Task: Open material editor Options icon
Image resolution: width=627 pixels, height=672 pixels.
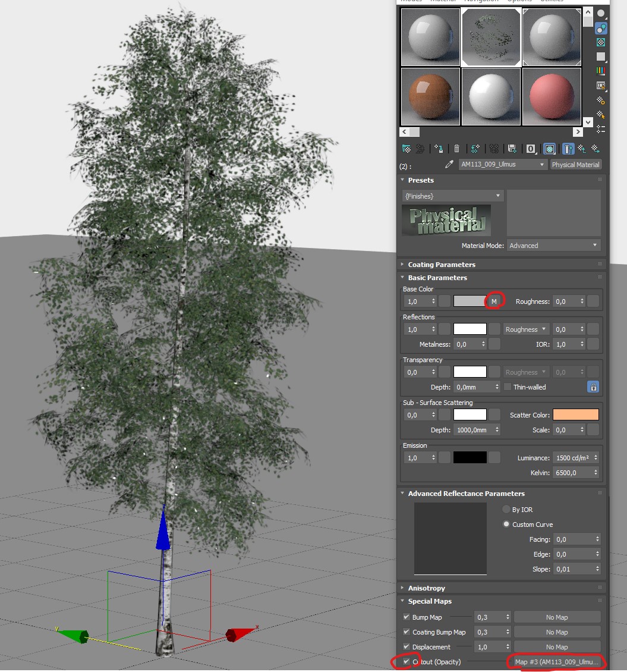Action: pos(601,101)
